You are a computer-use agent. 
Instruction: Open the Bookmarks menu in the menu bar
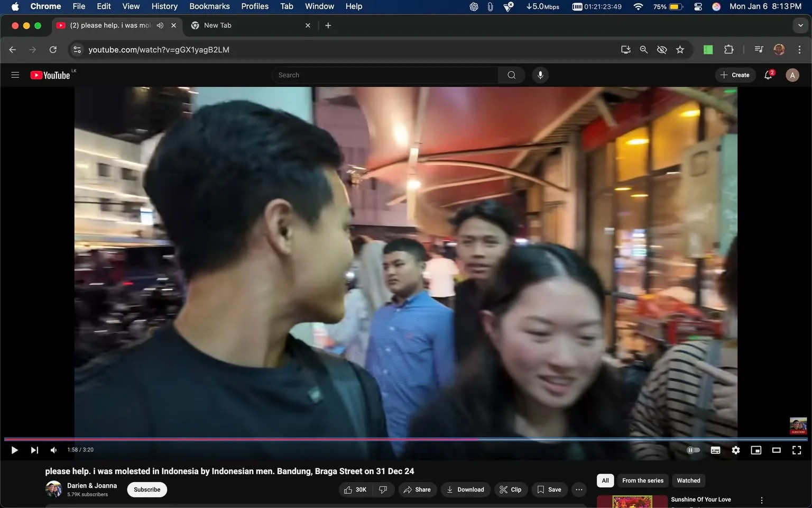click(x=209, y=6)
